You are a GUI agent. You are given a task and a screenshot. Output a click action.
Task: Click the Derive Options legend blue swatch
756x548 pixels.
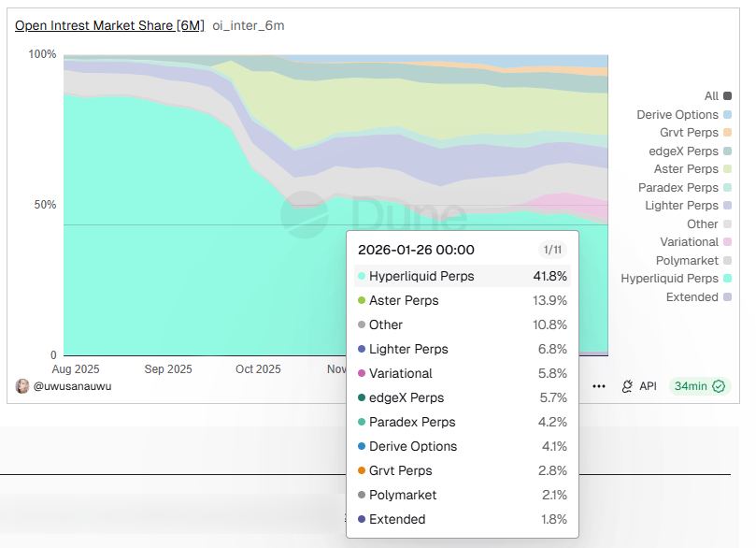click(728, 115)
